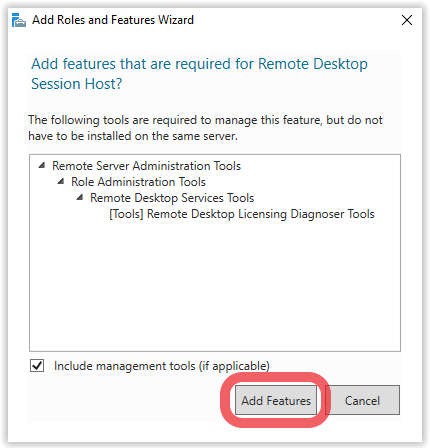
Task: Click the 'Include management tools (if applicable)' label
Action: (x=162, y=366)
